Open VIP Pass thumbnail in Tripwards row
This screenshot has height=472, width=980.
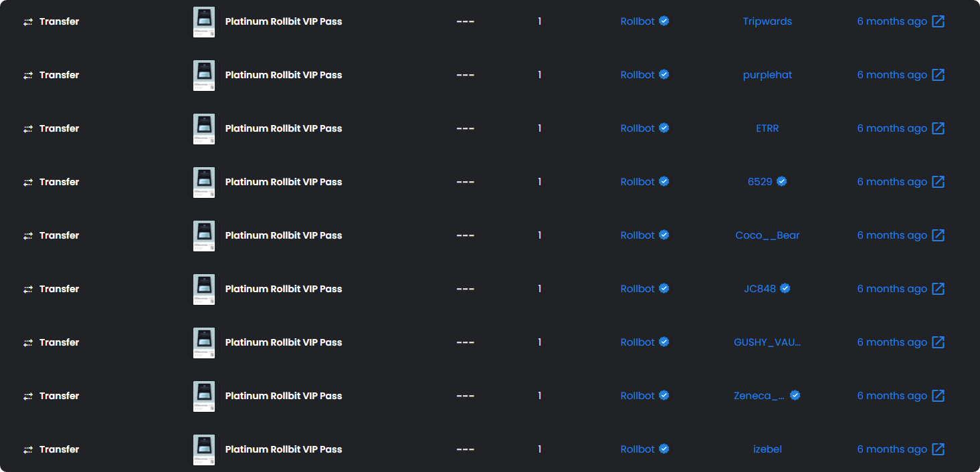point(204,22)
